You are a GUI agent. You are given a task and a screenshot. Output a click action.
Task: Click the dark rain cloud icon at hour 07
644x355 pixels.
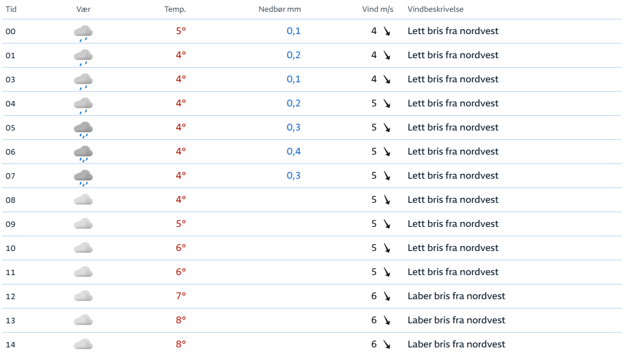(x=83, y=177)
